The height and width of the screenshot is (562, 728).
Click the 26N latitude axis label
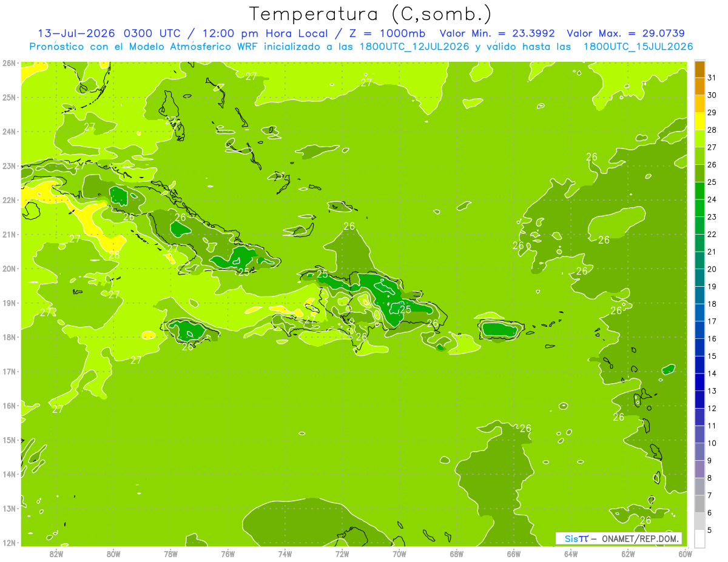(x=8, y=63)
